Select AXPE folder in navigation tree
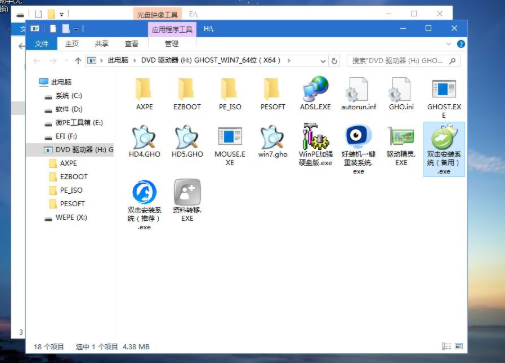This screenshot has width=505, height=363. pos(63,163)
